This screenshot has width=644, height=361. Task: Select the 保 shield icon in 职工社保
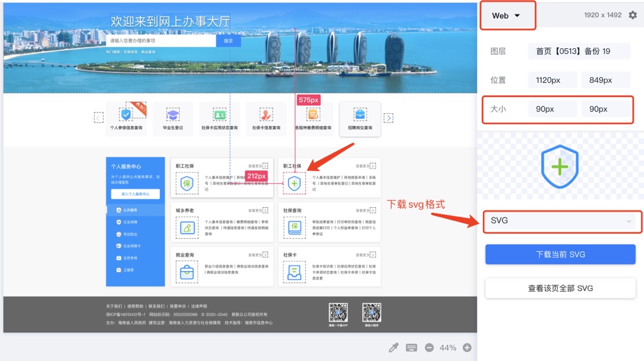tap(187, 183)
